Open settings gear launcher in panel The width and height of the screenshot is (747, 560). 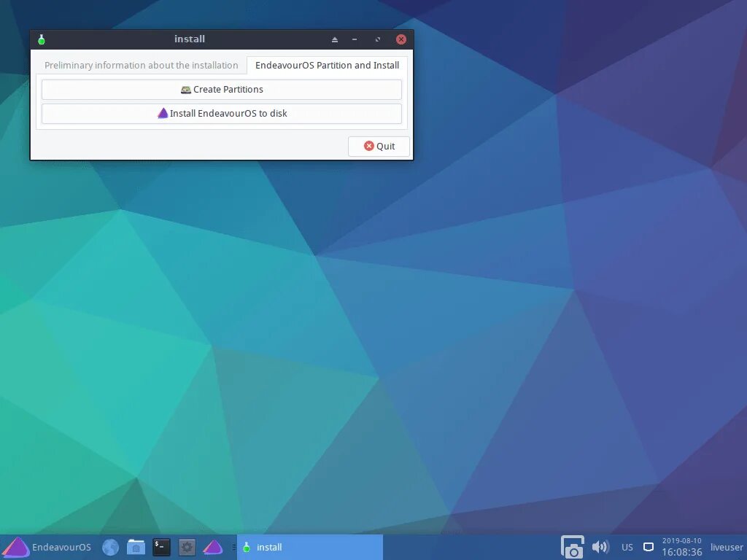click(187, 547)
